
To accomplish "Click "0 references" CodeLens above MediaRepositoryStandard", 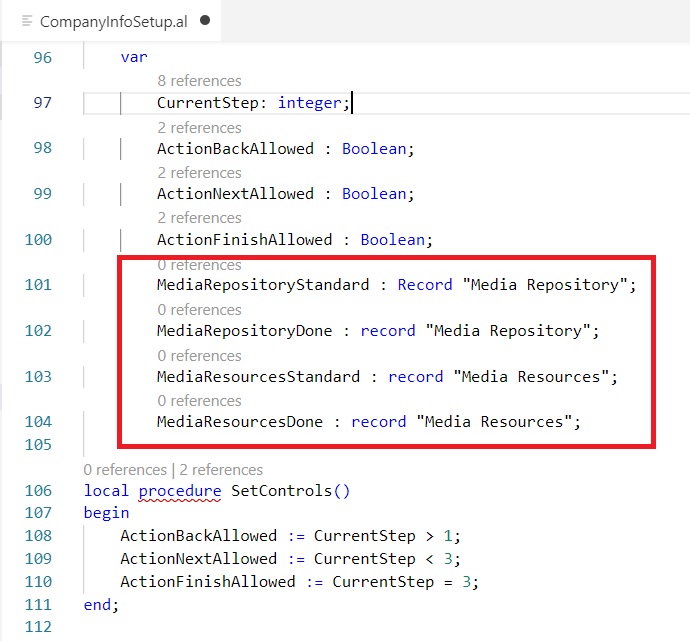I will point(199,265).
